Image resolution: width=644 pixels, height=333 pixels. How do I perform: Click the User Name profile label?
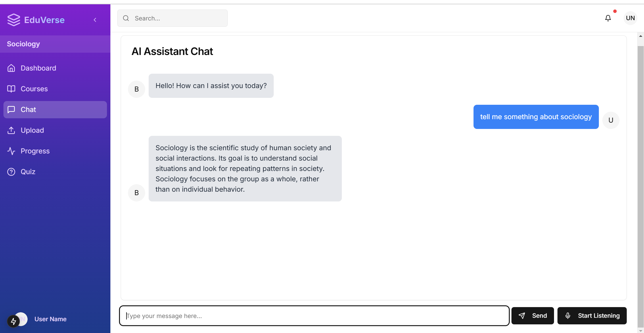tap(50, 319)
